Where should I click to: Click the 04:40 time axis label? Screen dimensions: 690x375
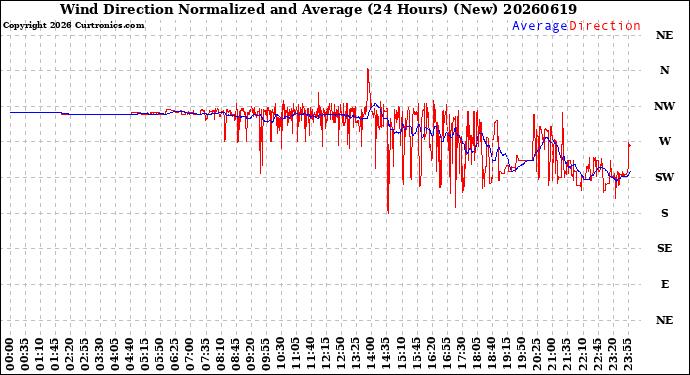[x=130, y=355]
